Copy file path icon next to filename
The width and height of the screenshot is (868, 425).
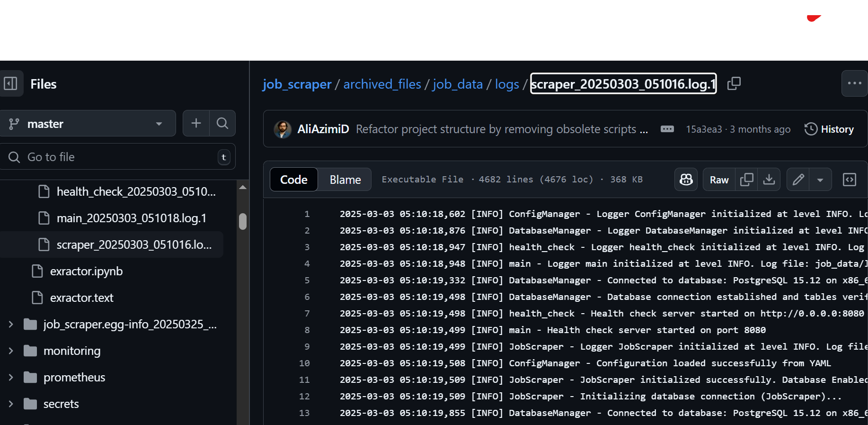[x=734, y=83]
